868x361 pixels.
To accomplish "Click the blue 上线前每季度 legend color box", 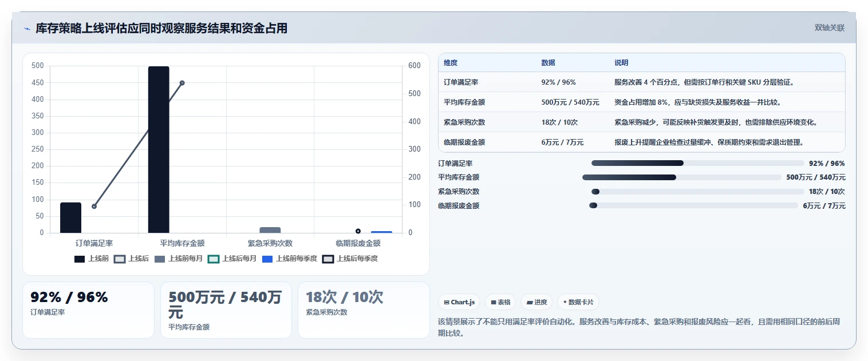I will pos(267,259).
